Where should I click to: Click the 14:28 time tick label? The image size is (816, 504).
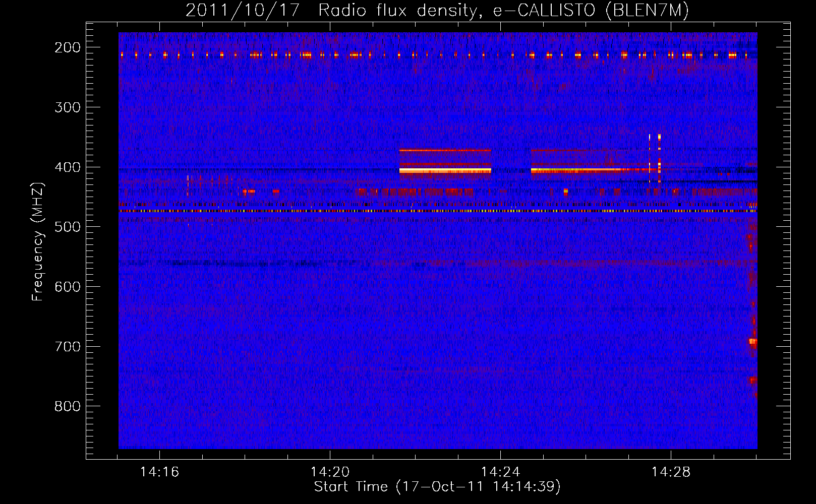coord(671,472)
